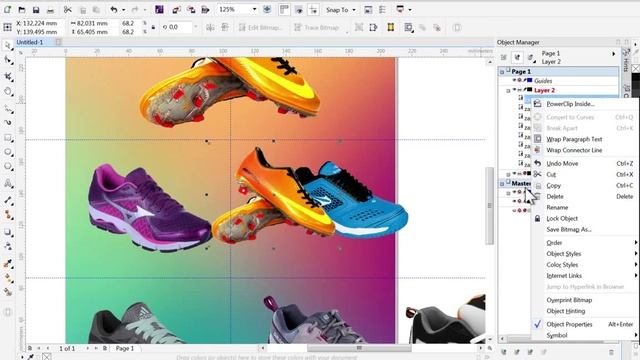Choose Undo Move from context menu

[x=586, y=164]
